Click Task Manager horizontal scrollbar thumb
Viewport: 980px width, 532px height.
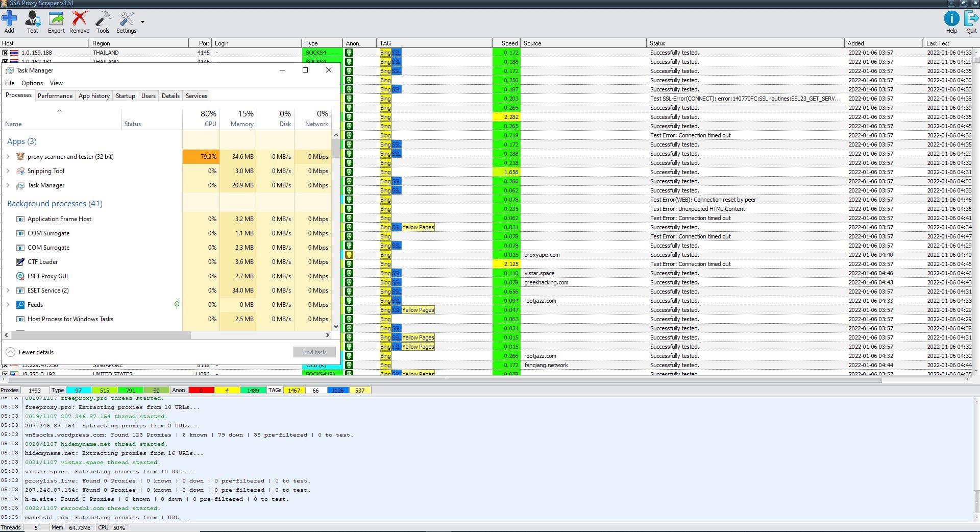pos(100,335)
